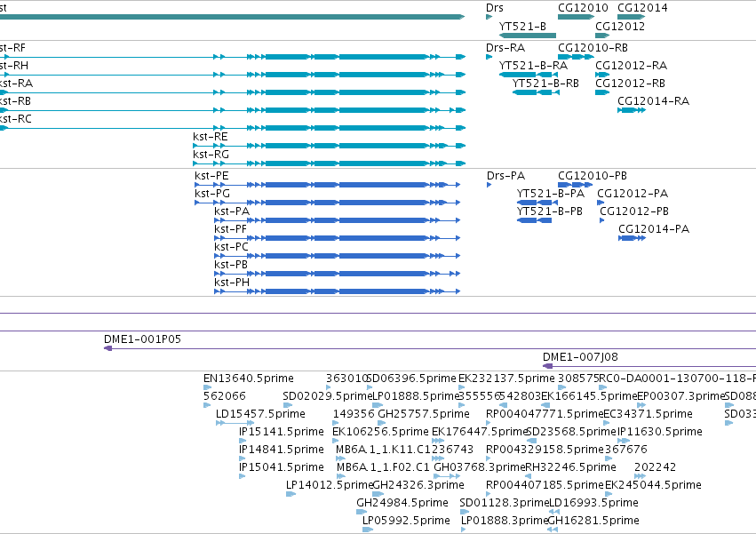Screen dimensions: 756x534
Task: Select protein CG12012-PA
Action: [601, 203]
